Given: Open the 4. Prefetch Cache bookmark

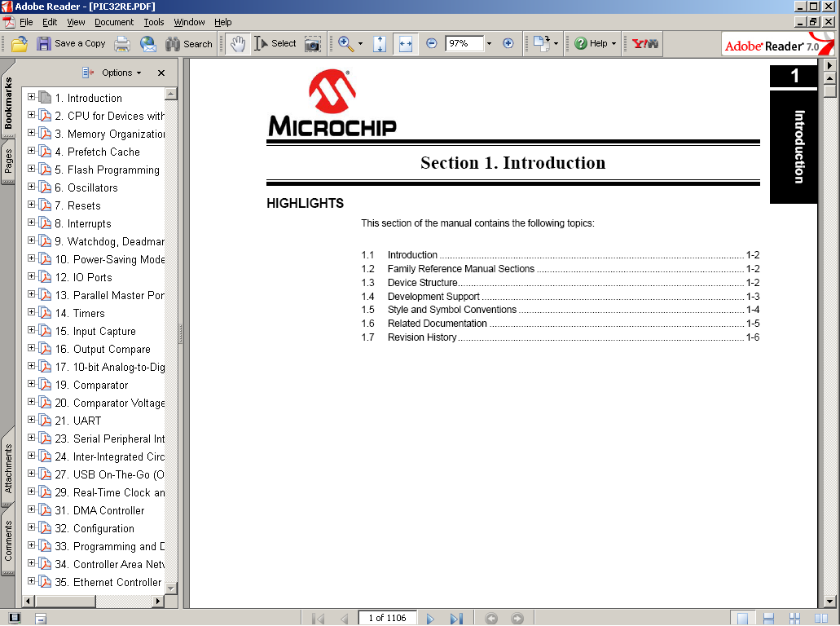Looking at the screenshot, I should coord(97,152).
